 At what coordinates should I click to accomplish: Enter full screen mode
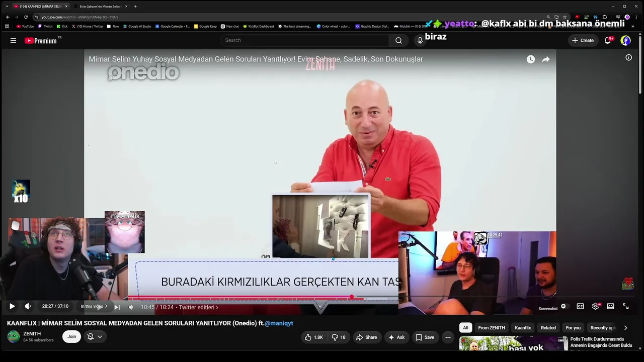point(625,306)
